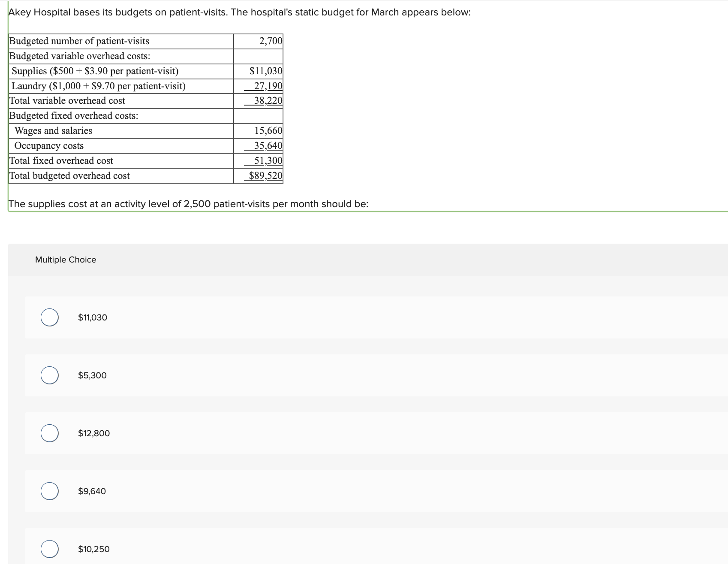This screenshot has width=728, height=574.
Task: Click the question about 2,500 patient-visits
Action: point(188,204)
